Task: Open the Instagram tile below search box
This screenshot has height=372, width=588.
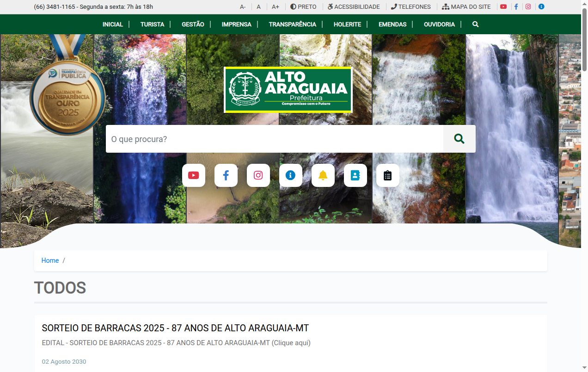Action: click(258, 175)
